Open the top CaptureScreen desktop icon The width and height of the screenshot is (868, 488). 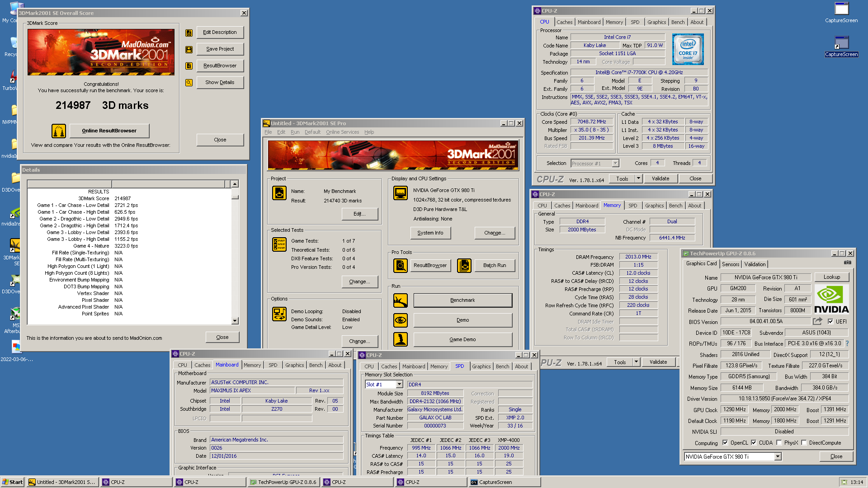pos(841,12)
